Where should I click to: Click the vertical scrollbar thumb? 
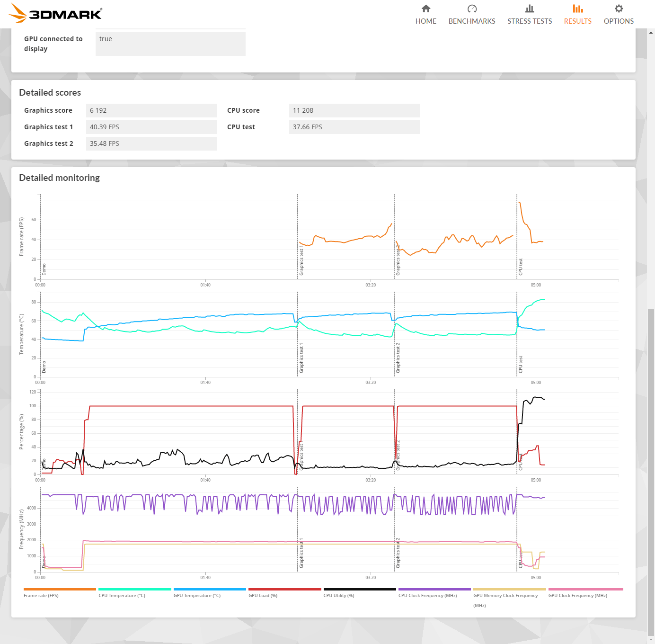pyautogui.click(x=651, y=472)
